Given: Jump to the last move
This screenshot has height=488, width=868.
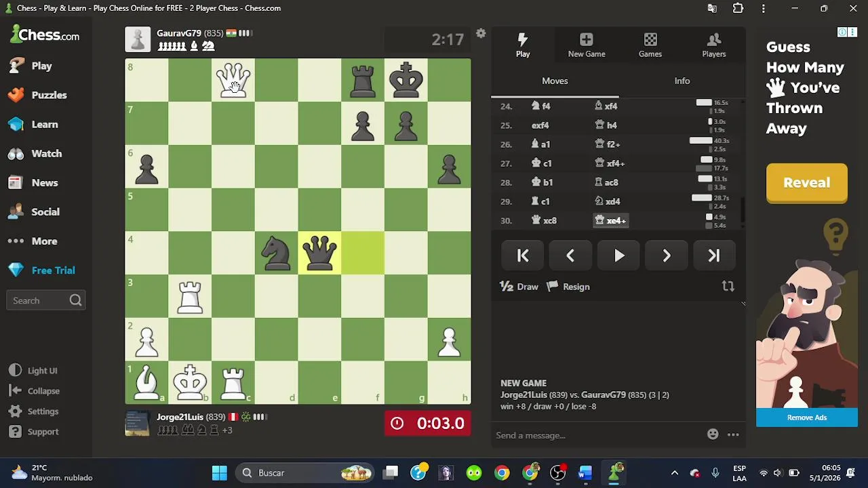Looking at the screenshot, I should click(x=714, y=256).
